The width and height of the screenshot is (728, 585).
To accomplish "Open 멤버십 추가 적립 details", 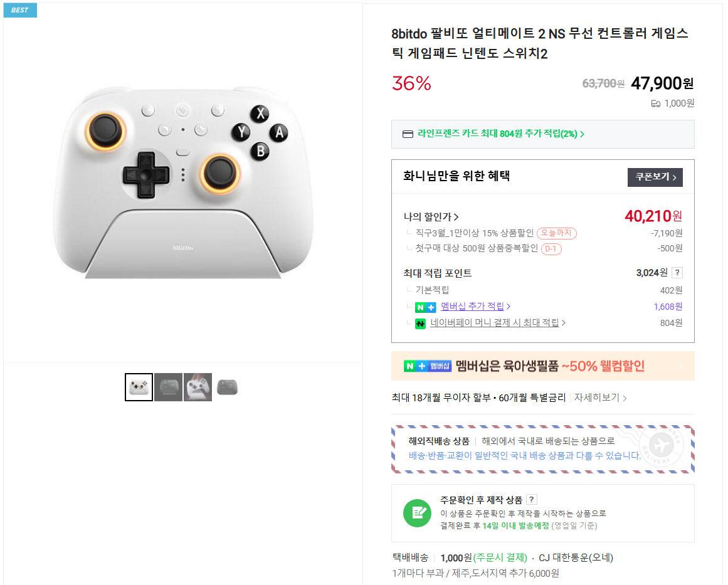I will [473, 307].
